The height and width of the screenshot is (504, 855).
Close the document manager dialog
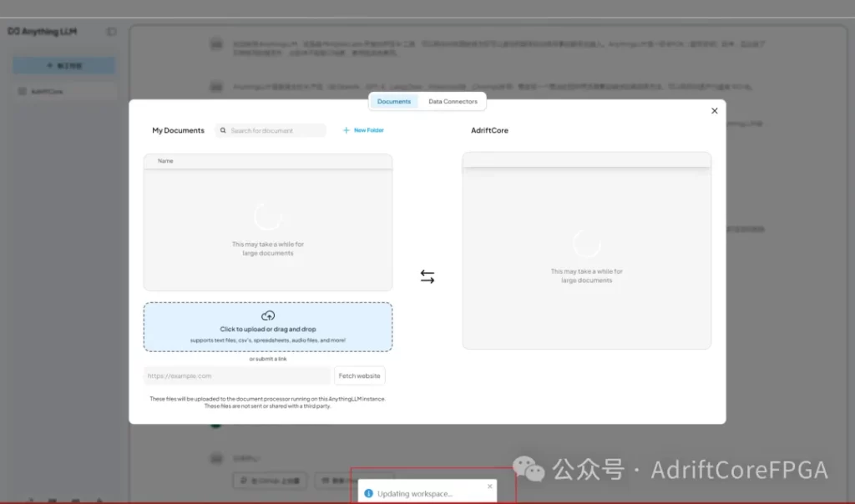tap(715, 111)
